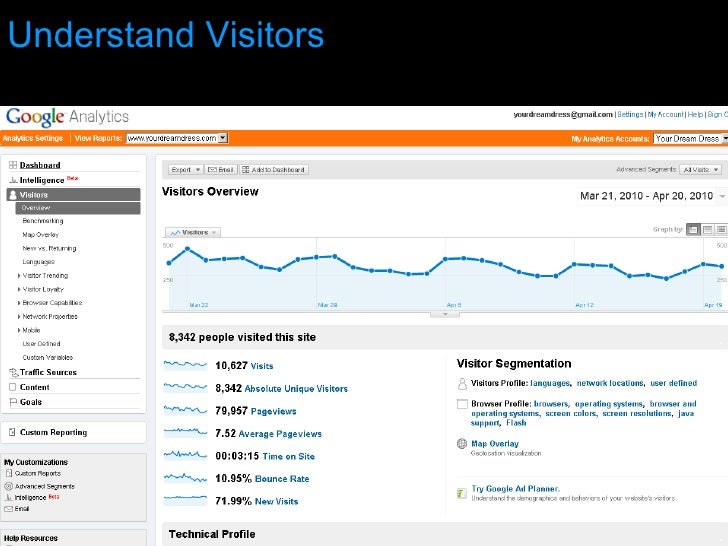This screenshot has width=728, height=546.
Task: Click Time on Site link
Action: (288, 456)
